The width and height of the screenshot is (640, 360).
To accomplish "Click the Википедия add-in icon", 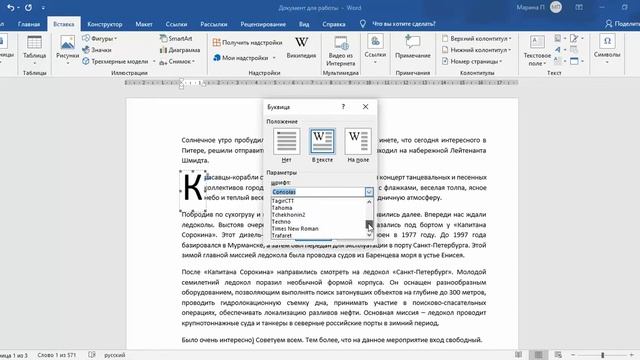I will click(301, 48).
